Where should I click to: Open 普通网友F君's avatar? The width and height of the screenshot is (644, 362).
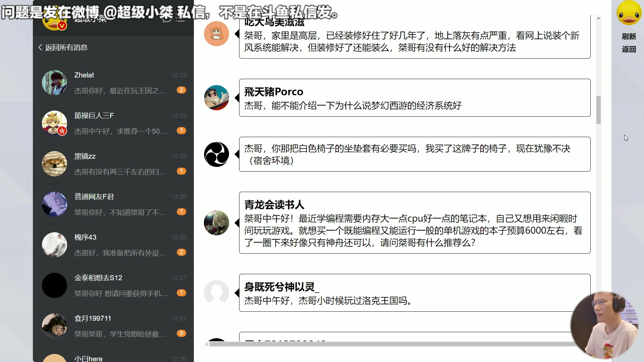54,204
